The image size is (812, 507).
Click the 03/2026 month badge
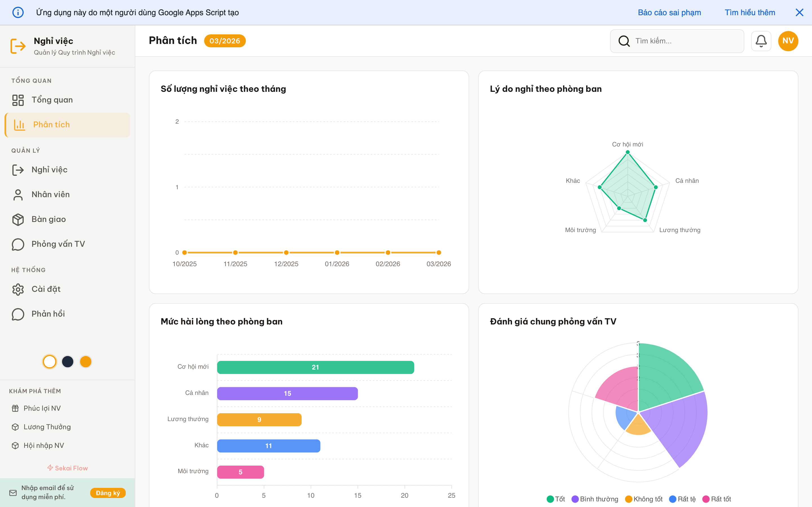[x=224, y=41]
